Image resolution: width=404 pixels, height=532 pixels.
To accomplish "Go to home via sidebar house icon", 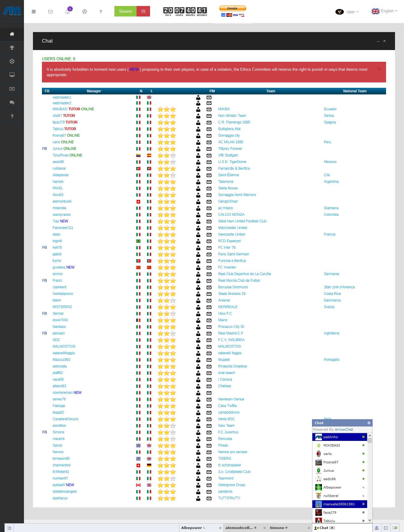I will coord(12,34).
